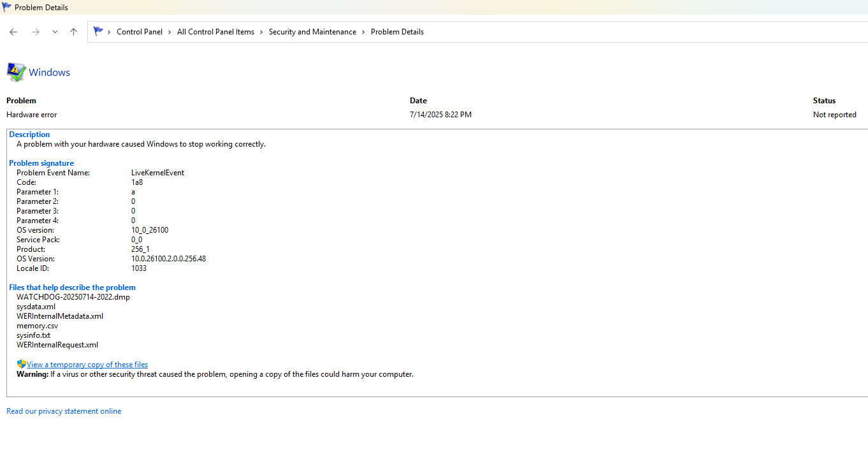Select the Problem Details breadcrumb segment
Image resolution: width=868 pixels, height=466 pixels.
tap(397, 32)
